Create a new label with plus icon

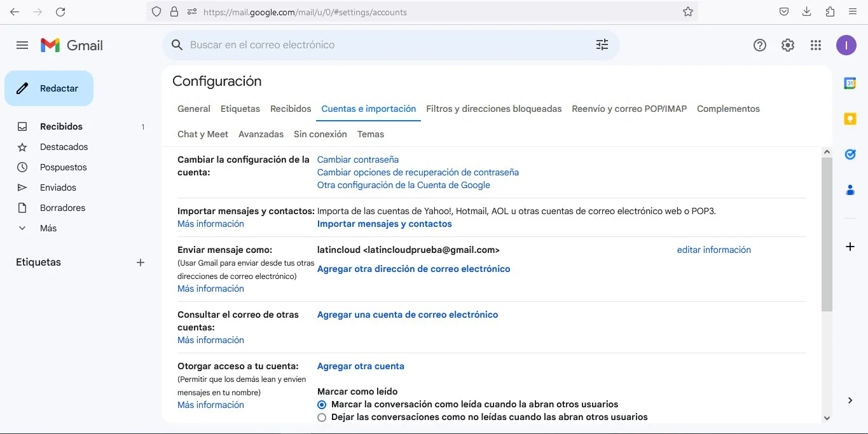pos(141,262)
